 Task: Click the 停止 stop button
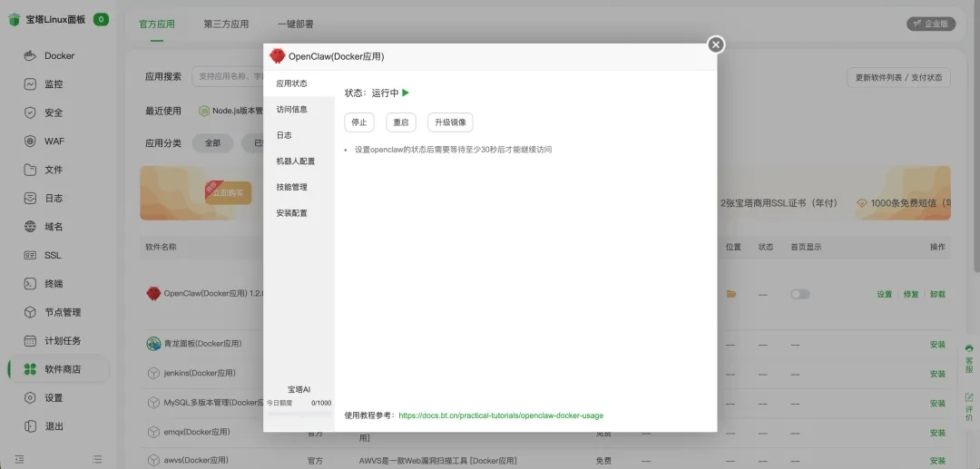point(359,122)
